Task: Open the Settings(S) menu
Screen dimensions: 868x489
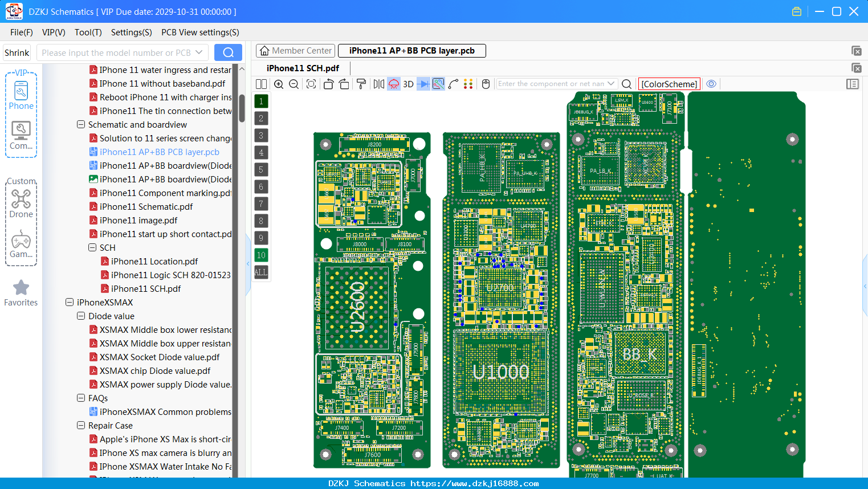Action: coord(132,32)
